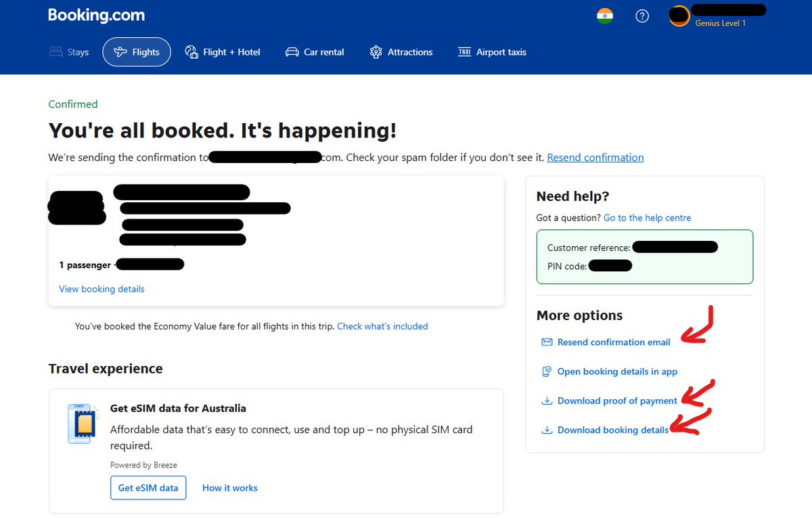This screenshot has width=812, height=519.
Task: Open View booking details link
Action: pyautogui.click(x=101, y=289)
